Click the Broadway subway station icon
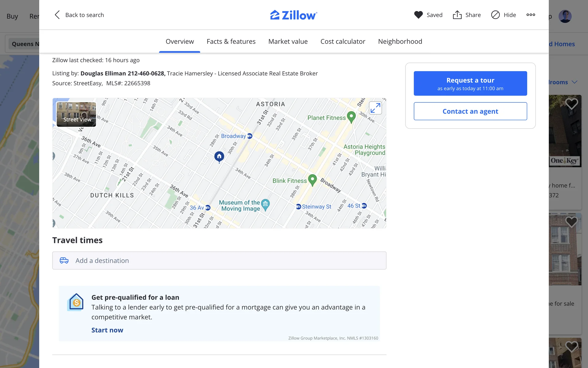Screen dimensions: 588x368 (x=250, y=136)
